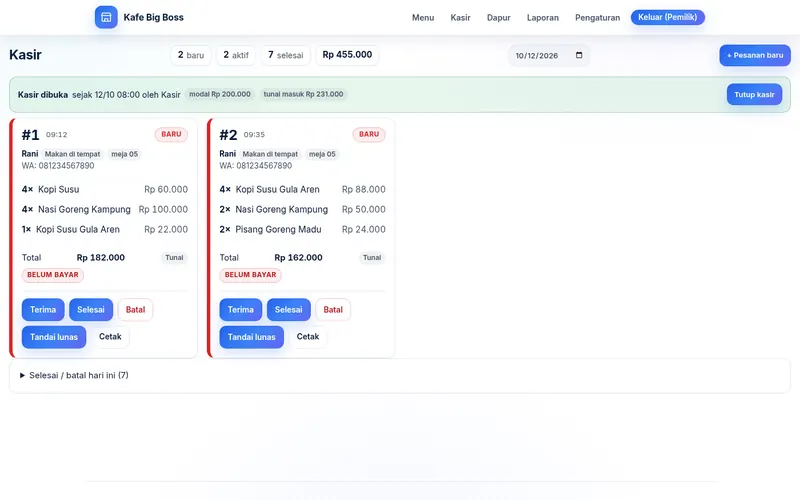Print order #2 receipt with Cetak

(308, 337)
